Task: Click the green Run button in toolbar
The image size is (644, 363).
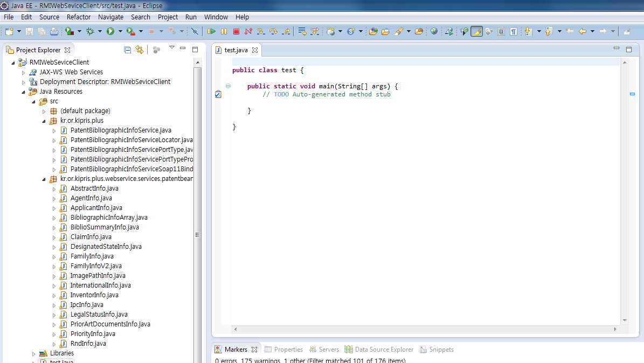Action: coord(110,32)
